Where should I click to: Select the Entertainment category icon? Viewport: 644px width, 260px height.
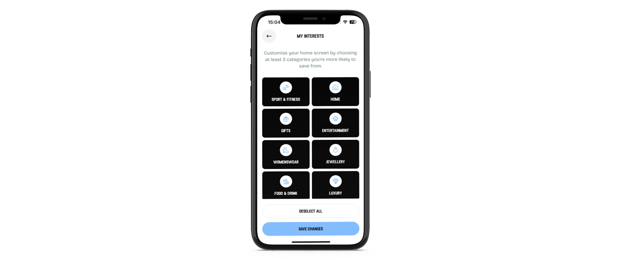coord(335,118)
